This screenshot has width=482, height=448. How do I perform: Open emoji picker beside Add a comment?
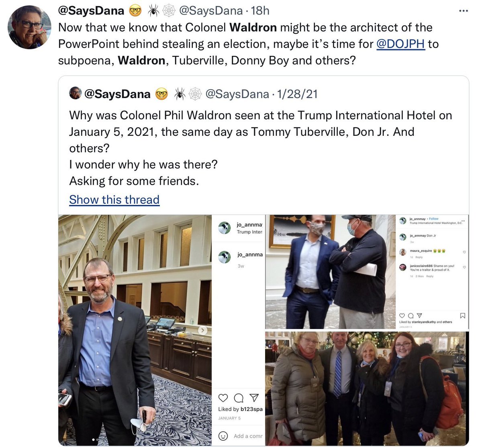coord(223,436)
